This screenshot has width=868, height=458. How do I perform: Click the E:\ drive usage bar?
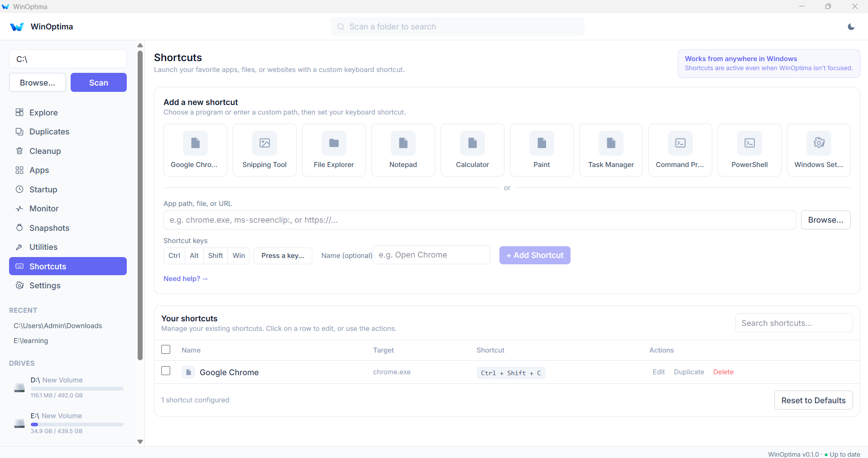coord(77,425)
